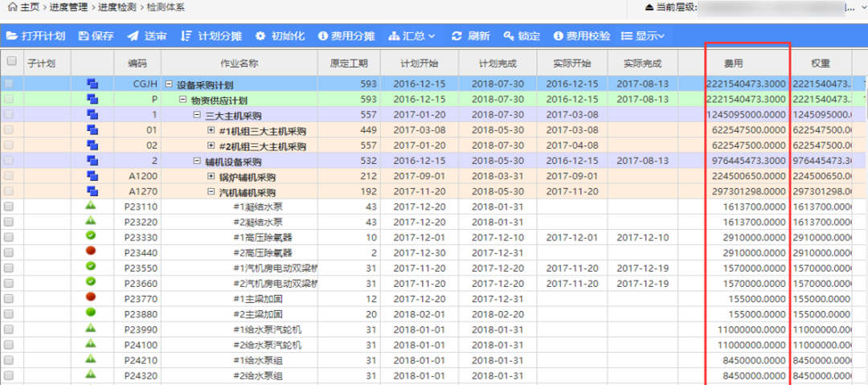Click the blue icon in row A1270

(92, 191)
